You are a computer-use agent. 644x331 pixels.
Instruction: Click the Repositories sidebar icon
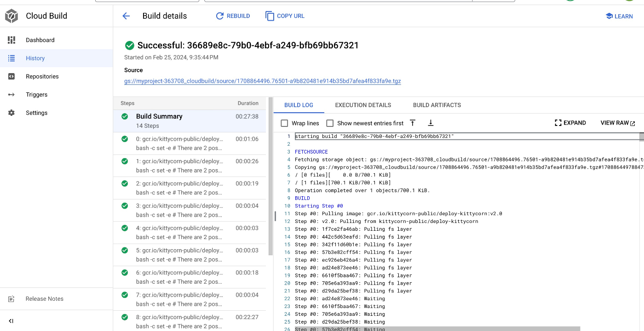(x=11, y=76)
